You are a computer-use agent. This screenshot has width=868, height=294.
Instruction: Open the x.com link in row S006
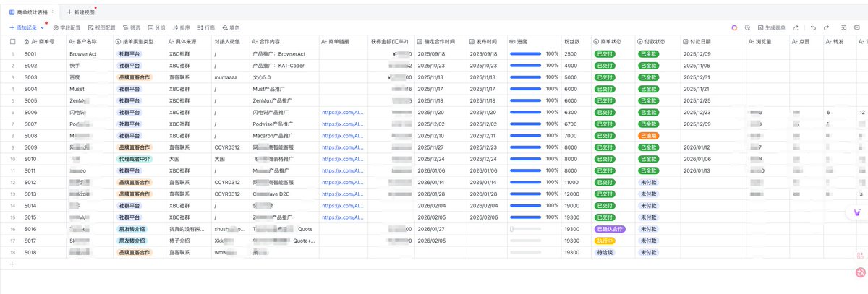(x=341, y=113)
